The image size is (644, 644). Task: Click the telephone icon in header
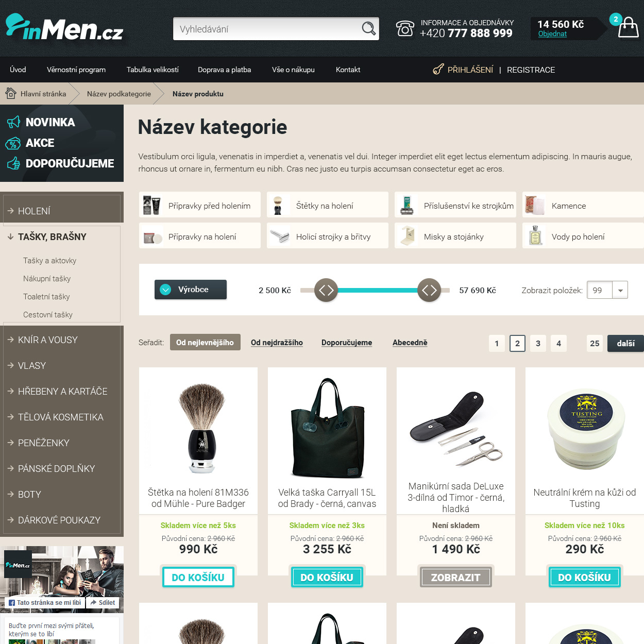click(x=405, y=29)
